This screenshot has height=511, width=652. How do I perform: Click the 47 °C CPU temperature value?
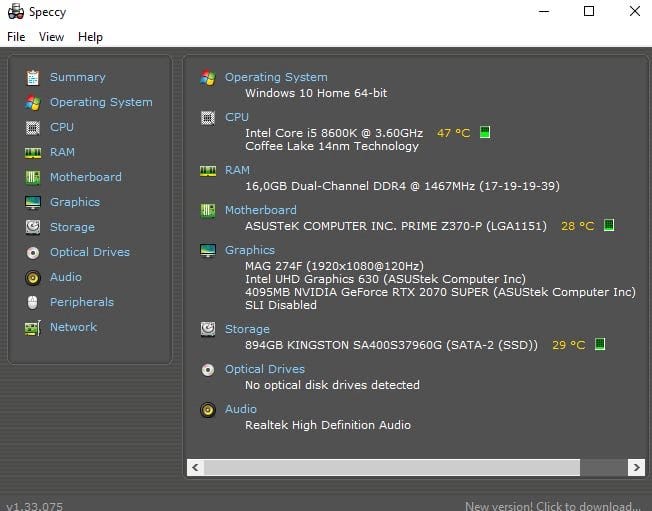(454, 133)
